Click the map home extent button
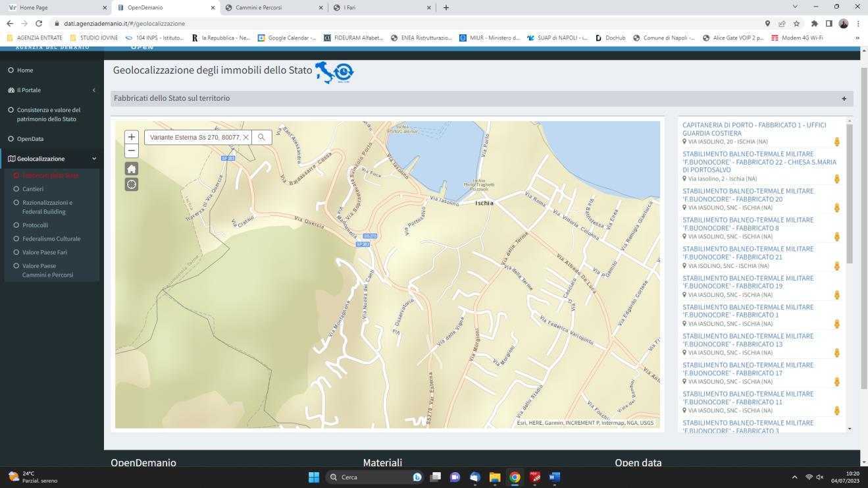Screen dimensions: 868x488 (132, 169)
